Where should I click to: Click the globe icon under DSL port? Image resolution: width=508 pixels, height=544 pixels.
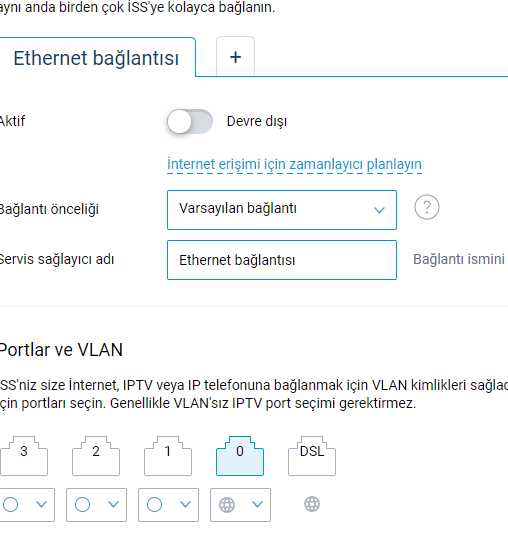pos(312,504)
